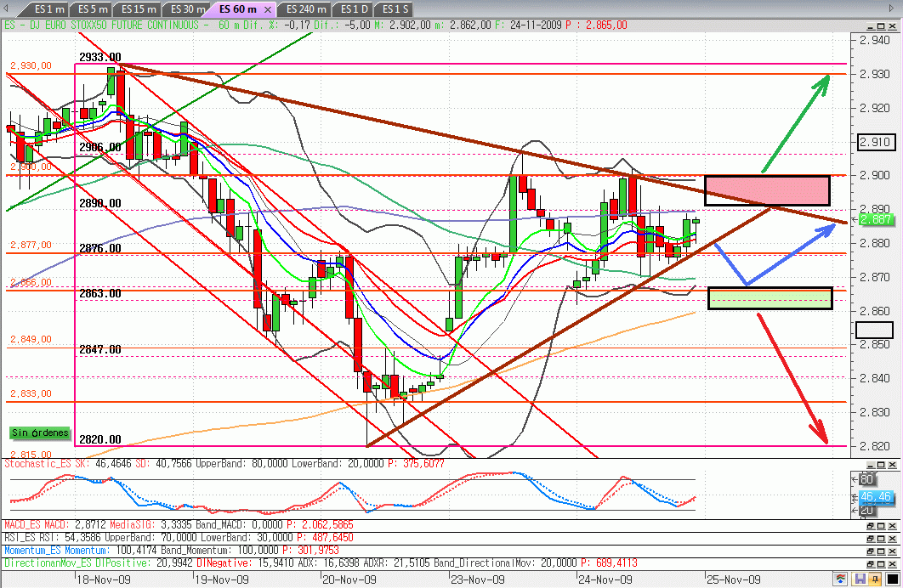Click the 2890.00 level label

100,203
